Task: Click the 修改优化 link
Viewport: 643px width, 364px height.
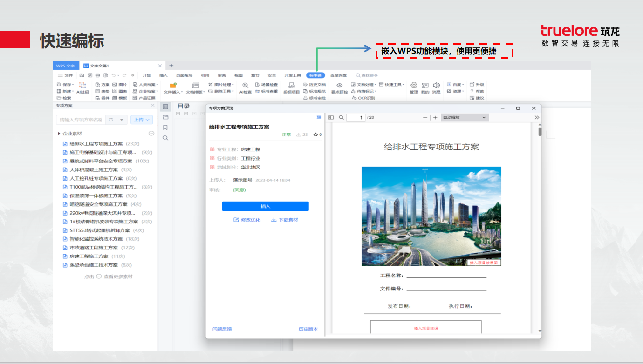Action: click(247, 220)
